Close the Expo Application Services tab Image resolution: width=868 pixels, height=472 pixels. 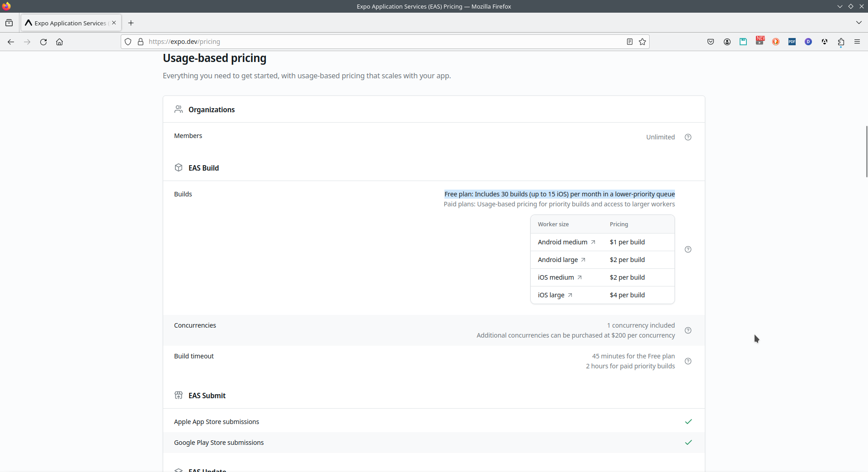click(x=114, y=23)
